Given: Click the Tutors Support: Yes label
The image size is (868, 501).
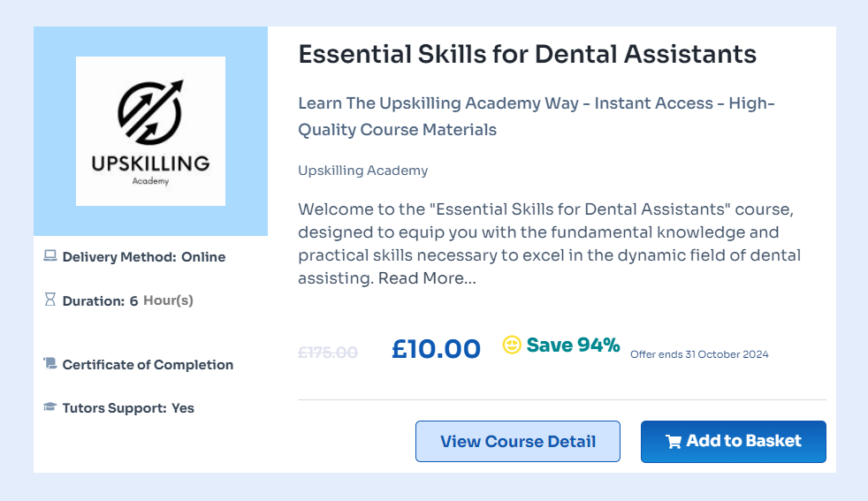Looking at the screenshot, I should click(x=128, y=408).
